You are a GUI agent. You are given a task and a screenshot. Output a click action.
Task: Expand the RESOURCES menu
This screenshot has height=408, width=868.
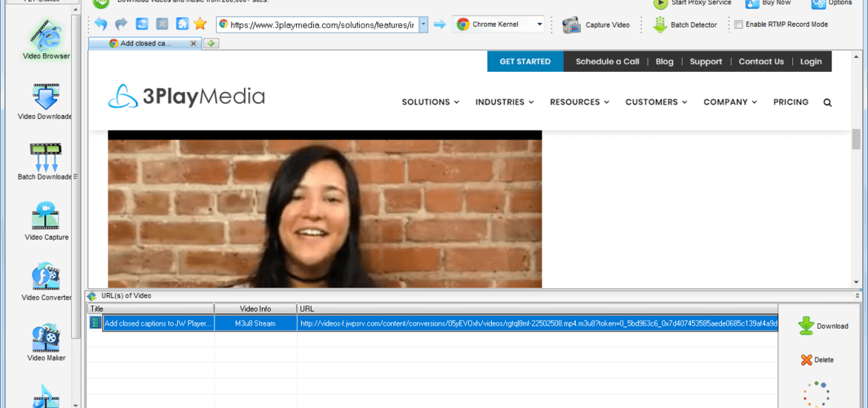click(x=579, y=102)
